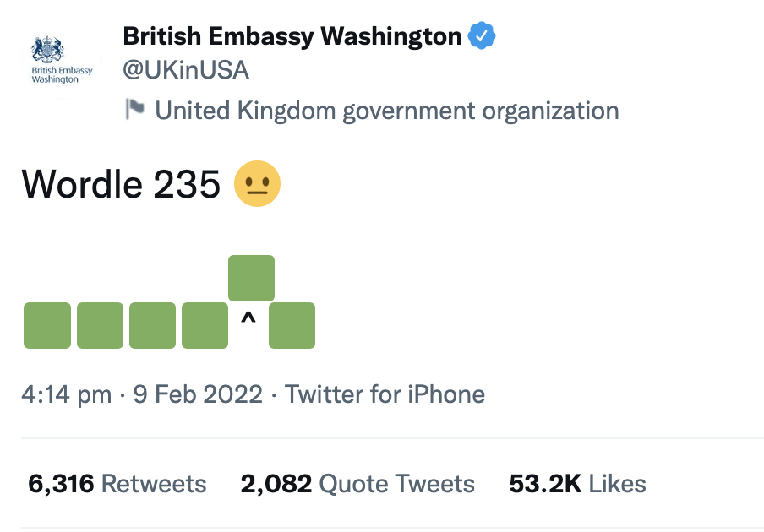The image size is (764, 532).
Task: Open the 2,082 Quote Tweets list
Action: [x=357, y=484]
